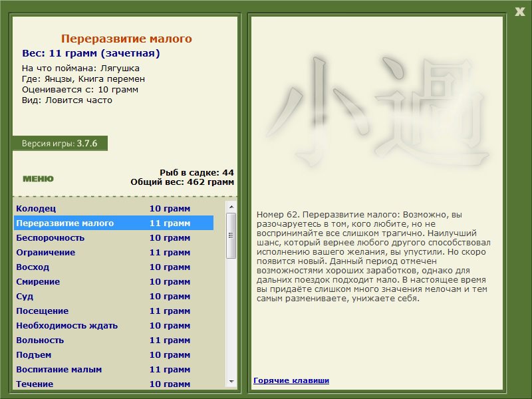Screen dimensions: 532x399
Task: Click the Версия игры: 3.7.6 label
Action: [59, 143]
